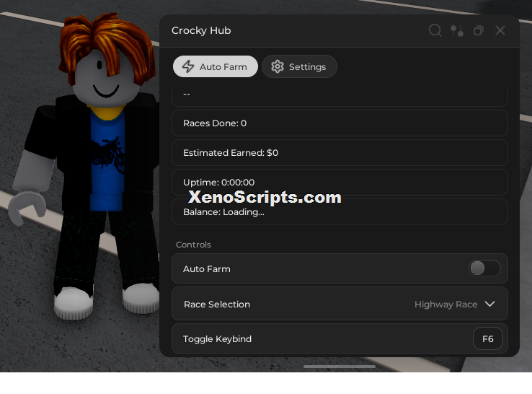Close the Crocky Hub window
Viewport: 532px width, 394px height.
(x=500, y=30)
